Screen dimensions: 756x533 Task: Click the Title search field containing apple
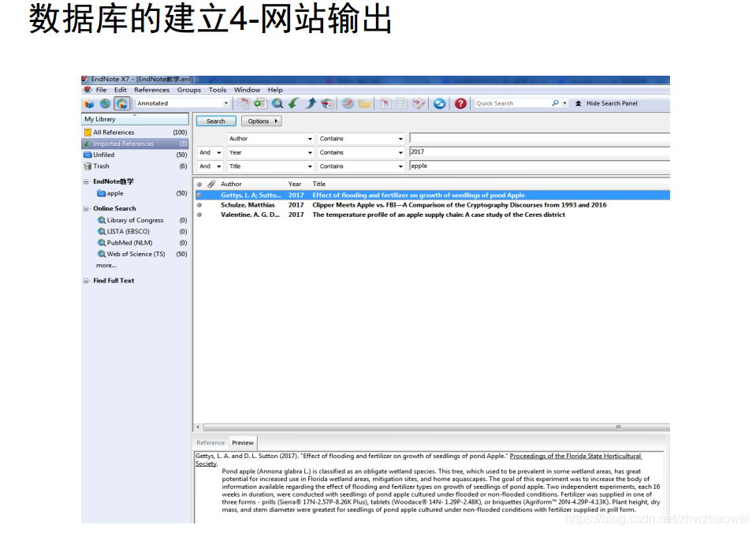click(x=539, y=166)
